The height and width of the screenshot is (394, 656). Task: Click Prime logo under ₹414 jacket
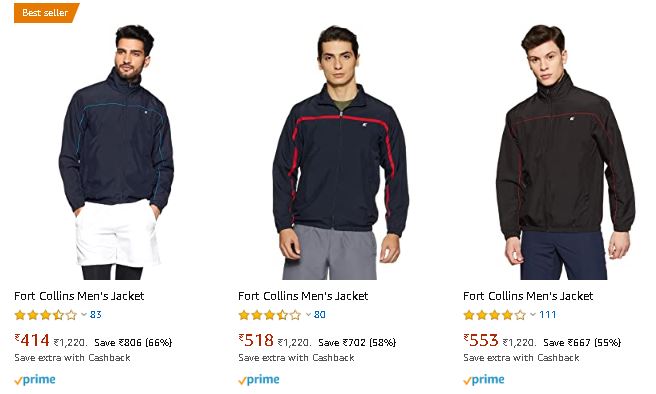point(35,380)
